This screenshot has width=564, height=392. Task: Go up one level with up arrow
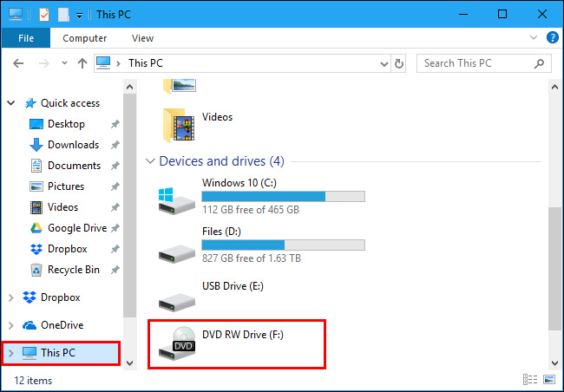[82, 63]
